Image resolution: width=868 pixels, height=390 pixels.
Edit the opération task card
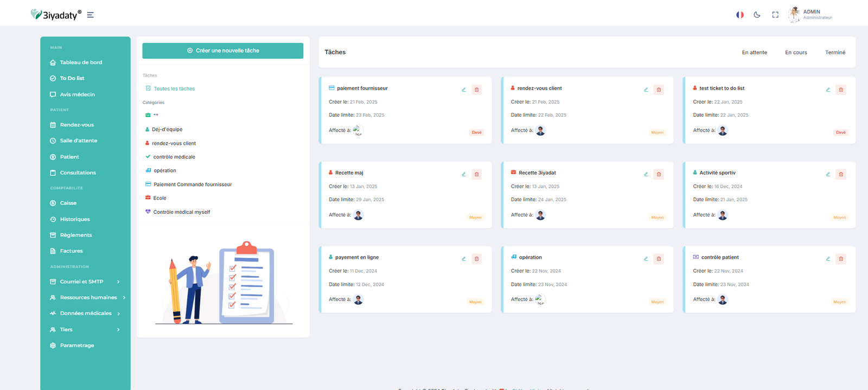coord(646,259)
